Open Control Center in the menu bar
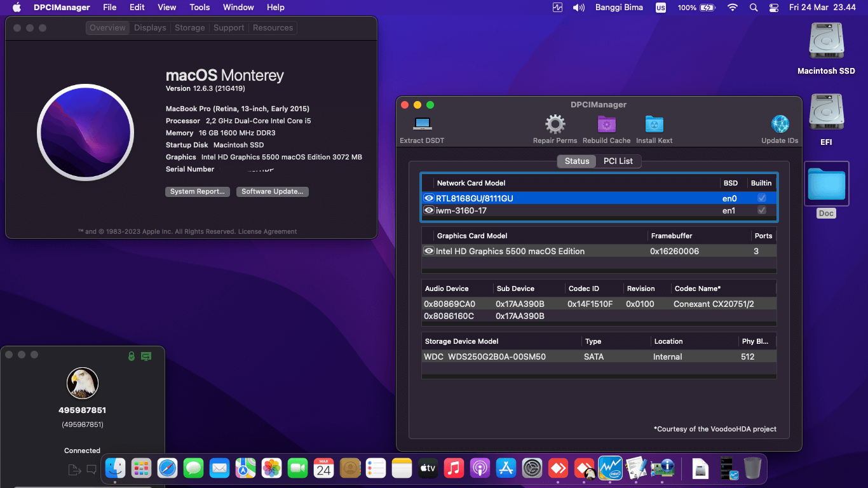868x488 pixels. point(773,8)
